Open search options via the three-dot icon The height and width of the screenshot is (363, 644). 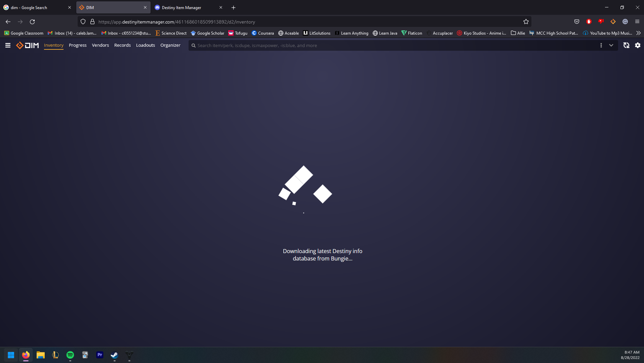pyautogui.click(x=601, y=45)
